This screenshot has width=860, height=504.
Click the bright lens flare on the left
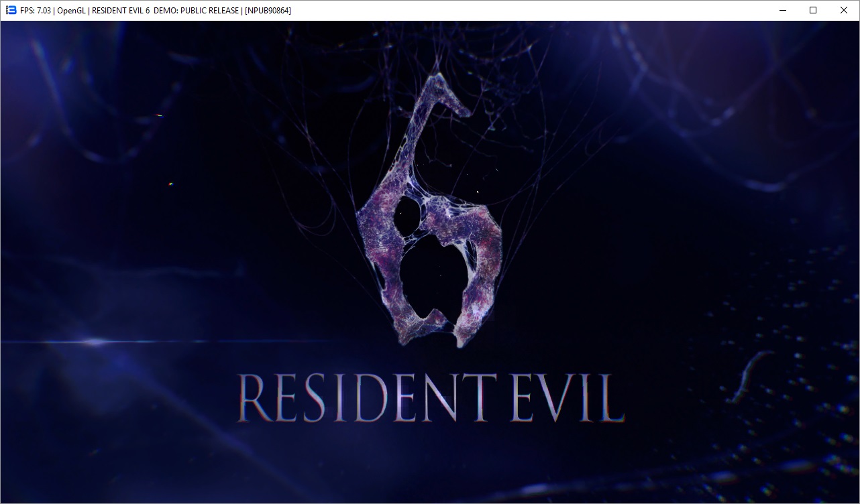coord(95,342)
